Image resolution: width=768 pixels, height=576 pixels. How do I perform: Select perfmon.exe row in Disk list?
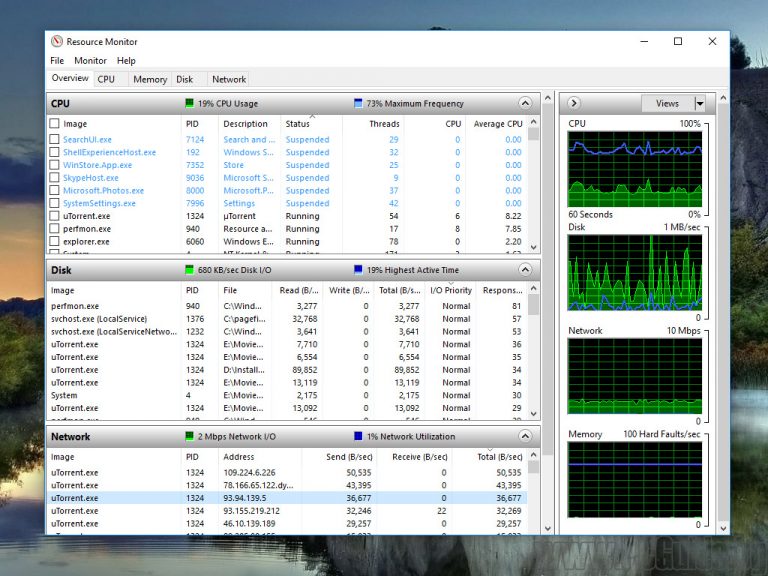[x=287, y=306]
